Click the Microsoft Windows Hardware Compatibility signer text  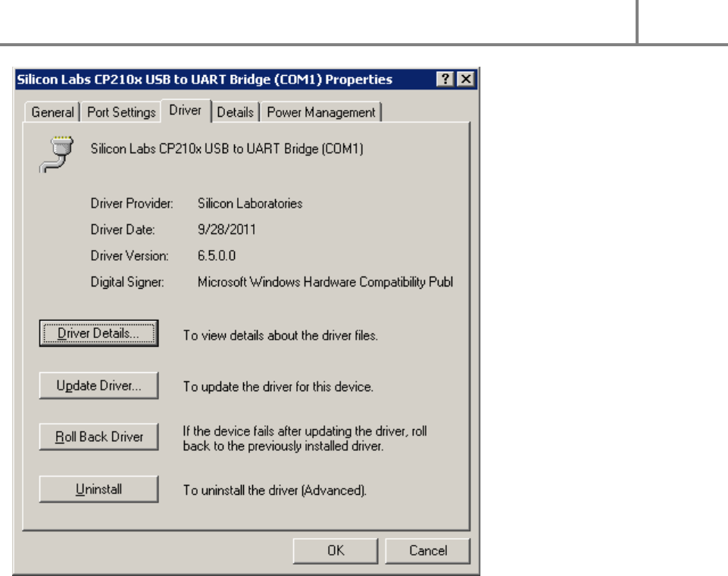325,282
